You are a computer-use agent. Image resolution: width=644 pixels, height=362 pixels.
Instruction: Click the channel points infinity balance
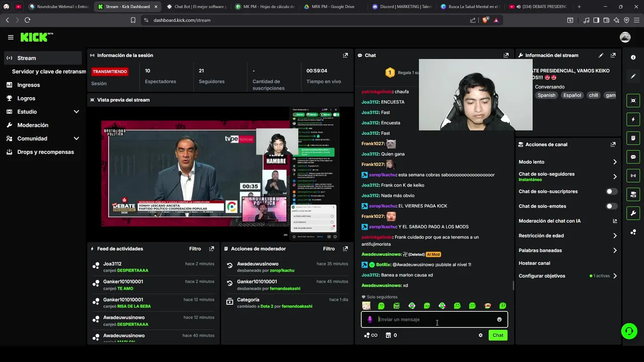[x=371, y=335]
